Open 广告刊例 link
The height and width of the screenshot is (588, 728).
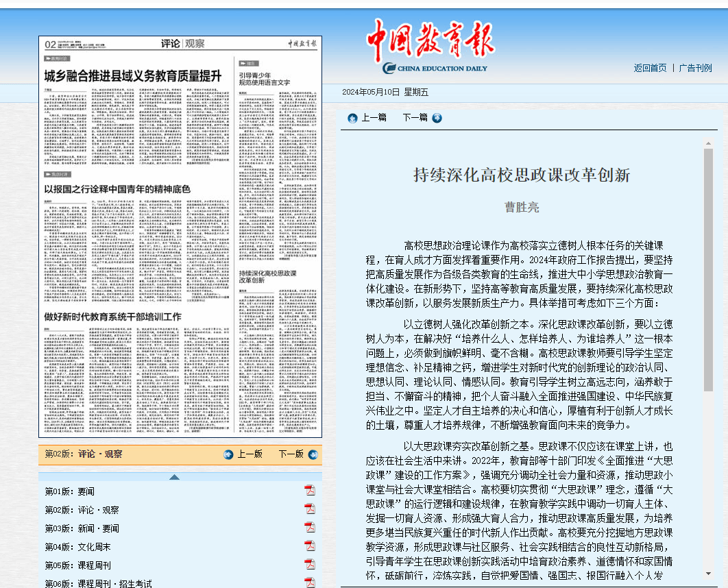[695, 68]
